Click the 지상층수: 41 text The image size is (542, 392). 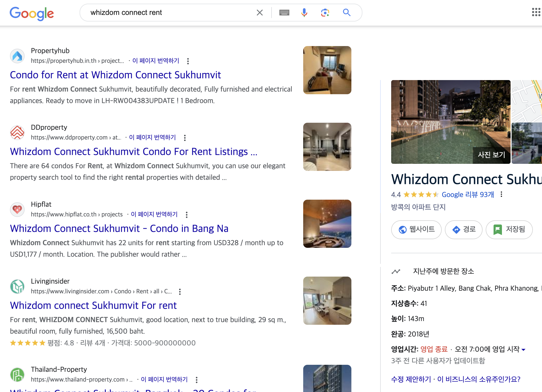[409, 304]
